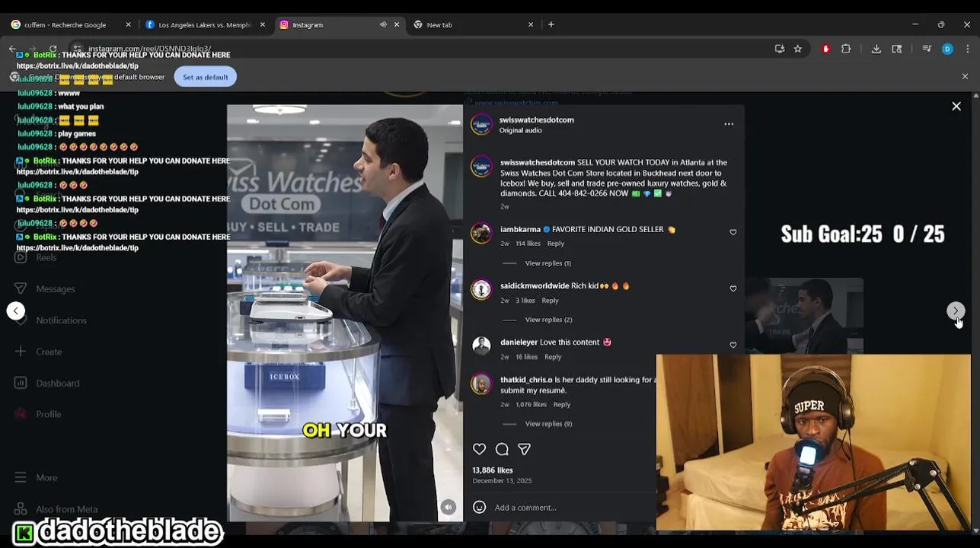This screenshot has width=980, height=548.
Task: View the 114 likes on iambkarma's comment
Action: (x=528, y=244)
